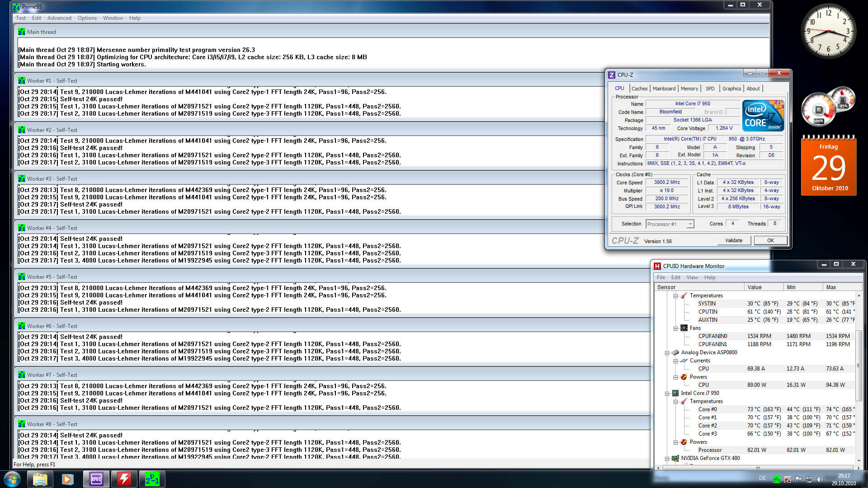
Task: Open the Advanced menu in Prime95
Action: pyautogui.click(x=59, y=18)
